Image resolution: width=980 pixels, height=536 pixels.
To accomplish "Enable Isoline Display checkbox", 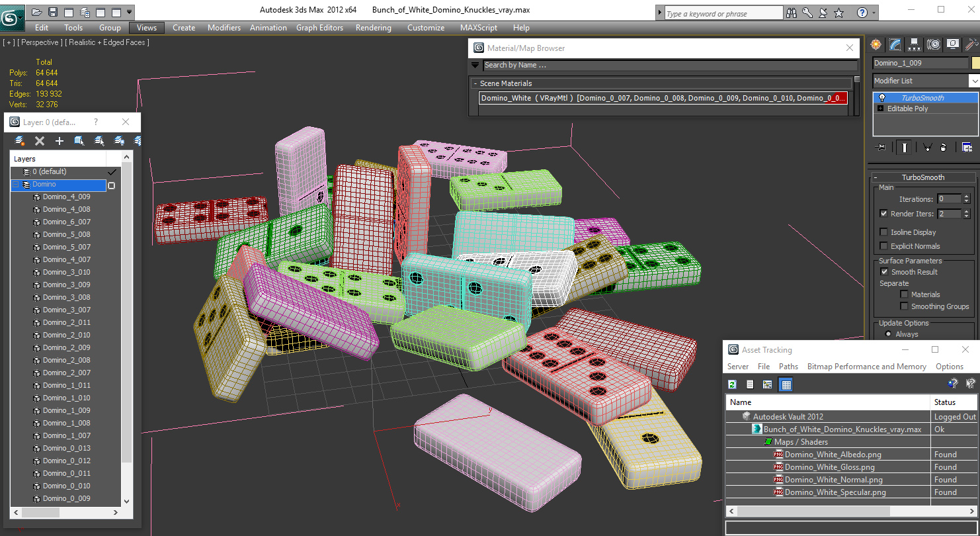I will tap(883, 232).
